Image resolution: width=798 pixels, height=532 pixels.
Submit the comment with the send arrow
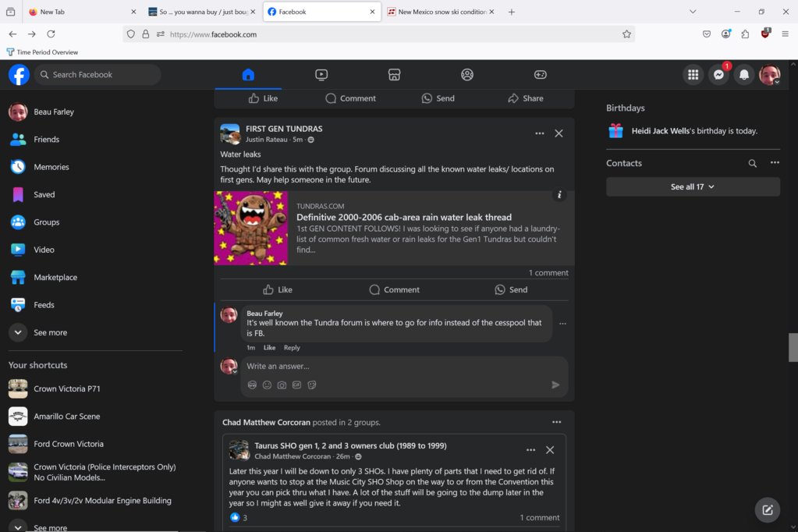pyautogui.click(x=555, y=385)
